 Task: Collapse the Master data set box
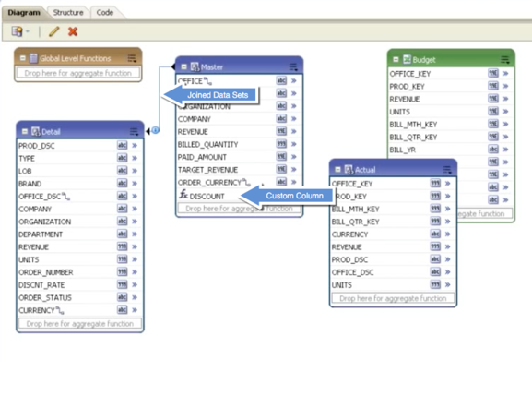[183, 66]
